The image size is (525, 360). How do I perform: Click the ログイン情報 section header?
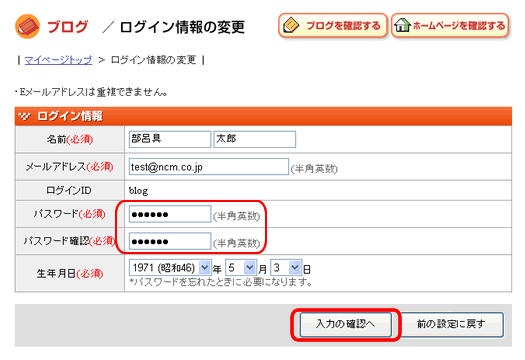pos(263,116)
